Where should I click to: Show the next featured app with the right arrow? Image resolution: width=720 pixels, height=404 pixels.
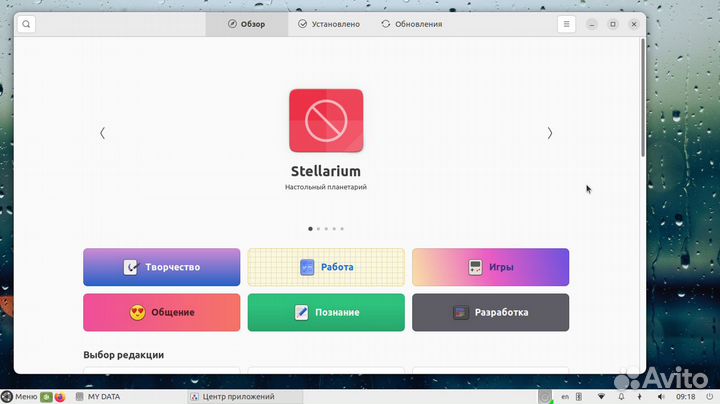(x=549, y=133)
